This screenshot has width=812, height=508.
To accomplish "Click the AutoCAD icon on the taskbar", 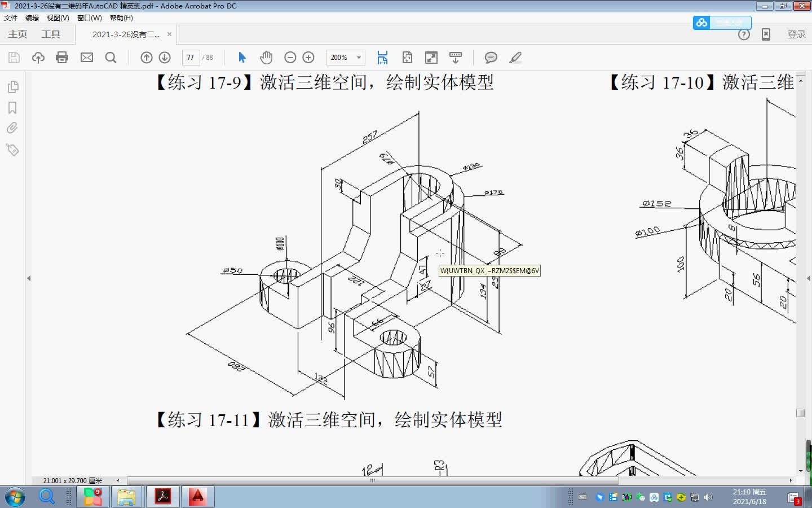I will point(197,497).
